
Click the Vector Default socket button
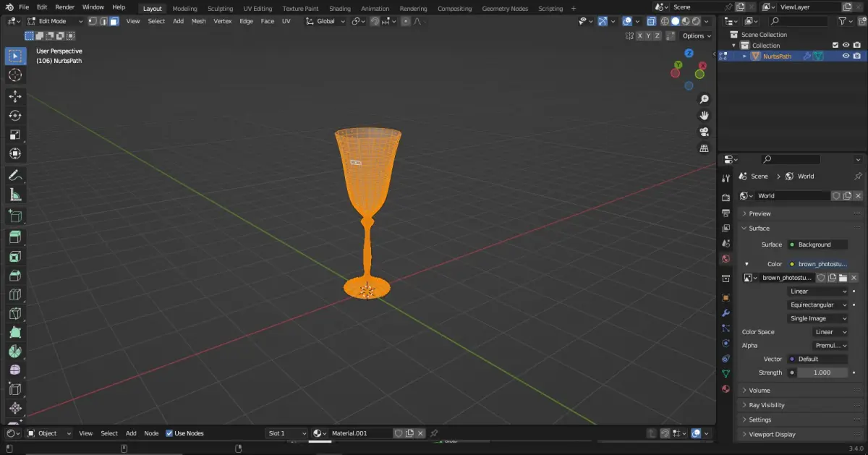click(x=817, y=359)
